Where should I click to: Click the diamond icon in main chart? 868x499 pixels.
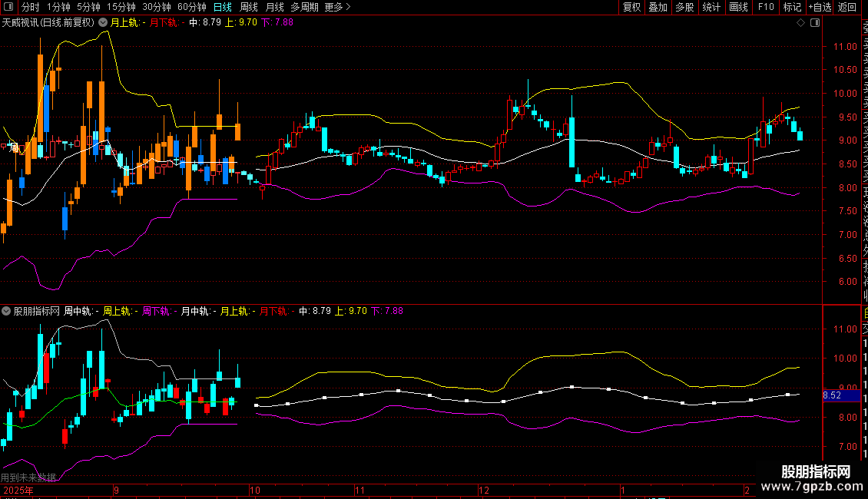click(x=800, y=23)
